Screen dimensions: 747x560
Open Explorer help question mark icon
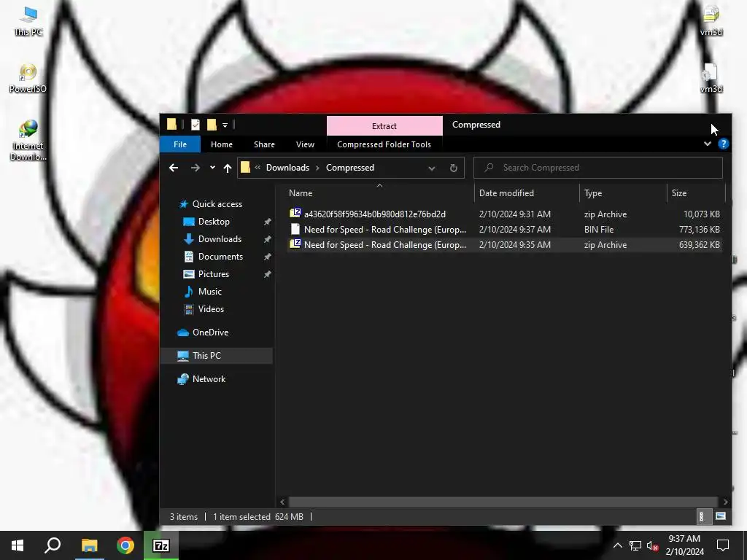coord(723,144)
